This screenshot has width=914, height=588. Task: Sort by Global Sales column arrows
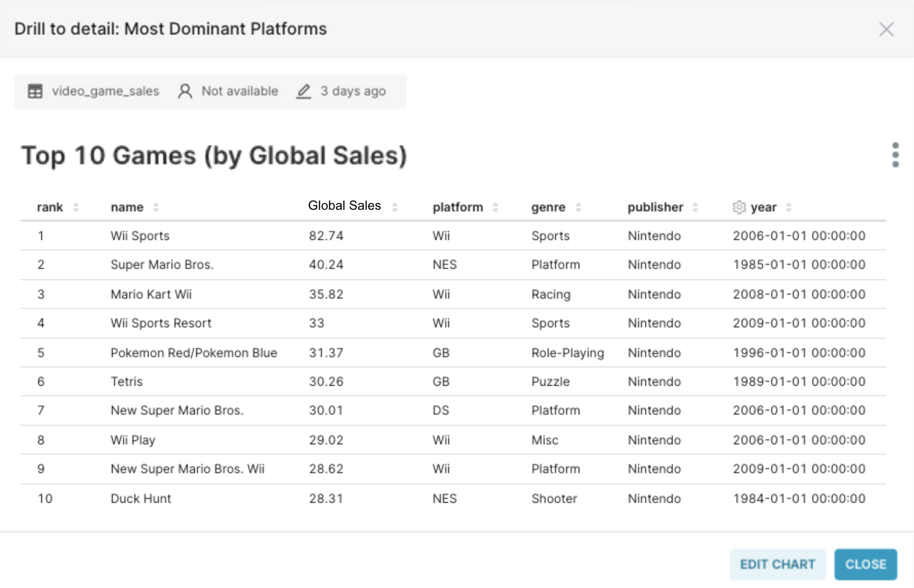pos(395,207)
